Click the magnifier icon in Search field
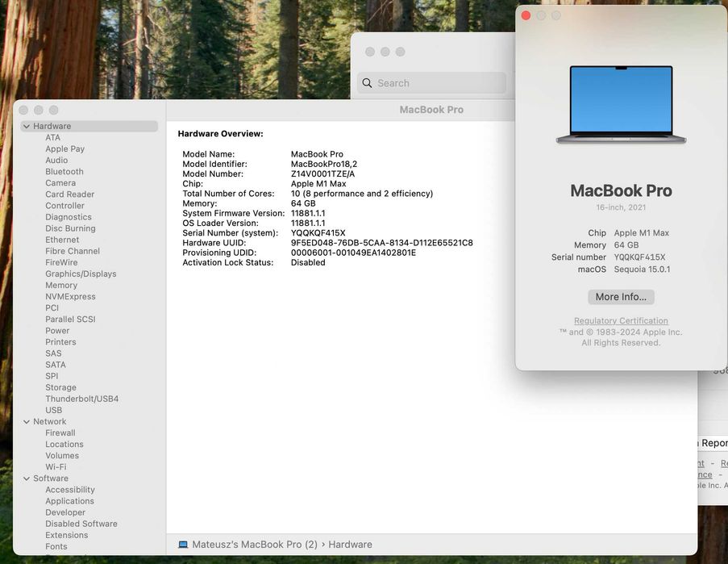The width and height of the screenshot is (728, 564). pos(368,83)
